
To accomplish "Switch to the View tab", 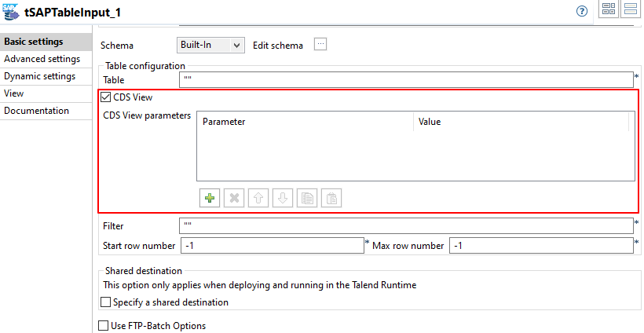I will 14,93.
